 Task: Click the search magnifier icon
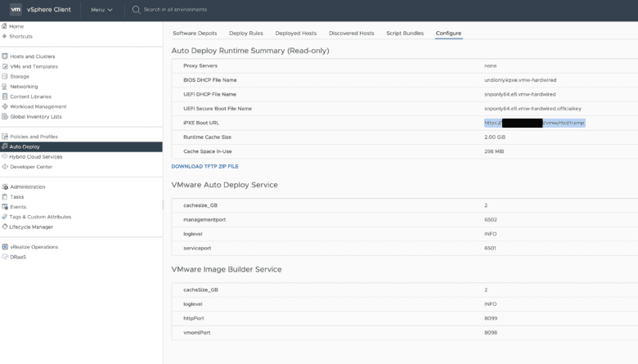tap(137, 9)
